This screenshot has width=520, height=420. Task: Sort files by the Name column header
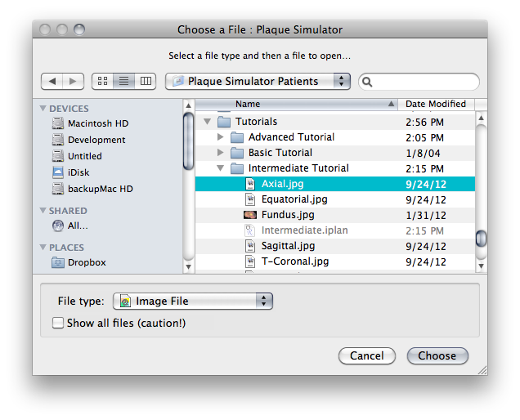(297, 104)
